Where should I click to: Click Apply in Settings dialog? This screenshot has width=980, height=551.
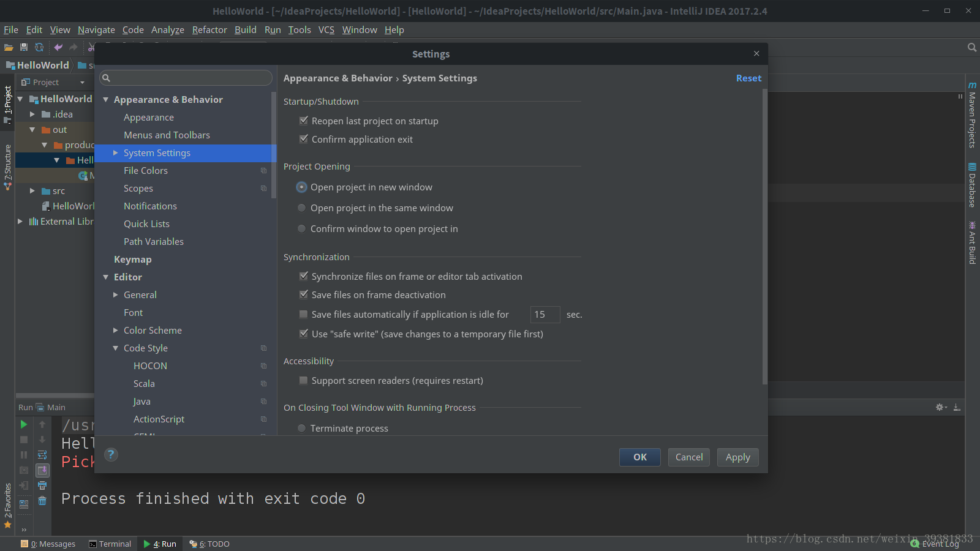(x=738, y=457)
